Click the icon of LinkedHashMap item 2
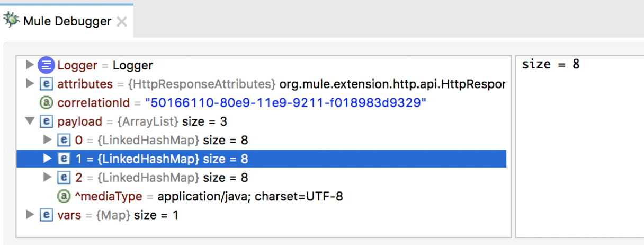Viewport: 644px width, 245px height. click(x=64, y=177)
